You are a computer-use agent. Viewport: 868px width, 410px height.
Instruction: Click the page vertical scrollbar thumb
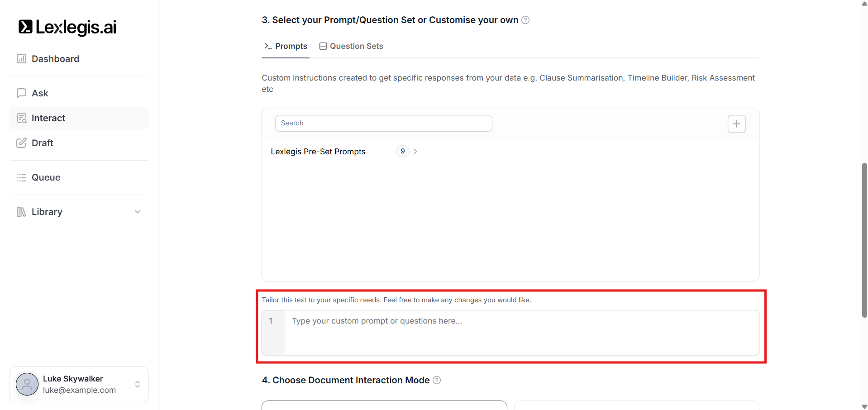864,240
